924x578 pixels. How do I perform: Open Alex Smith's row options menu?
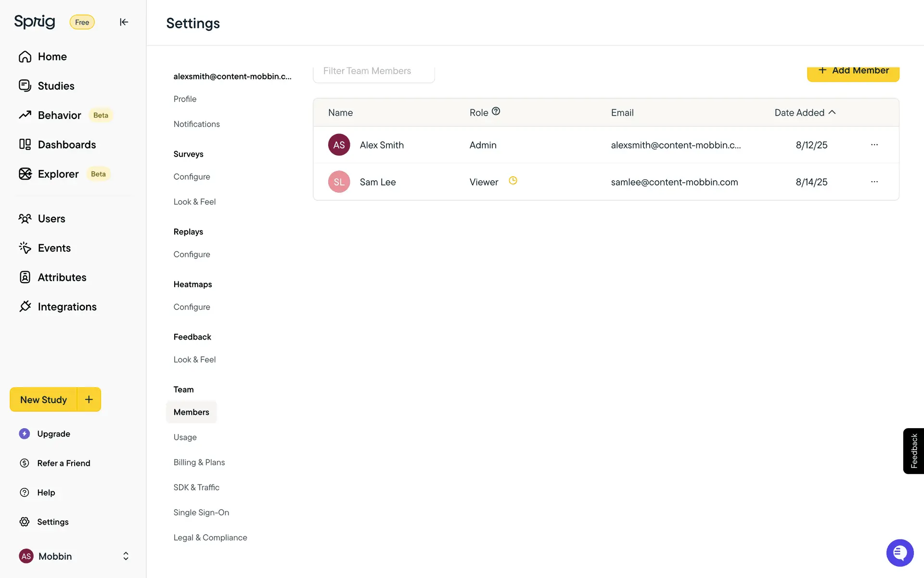point(874,144)
